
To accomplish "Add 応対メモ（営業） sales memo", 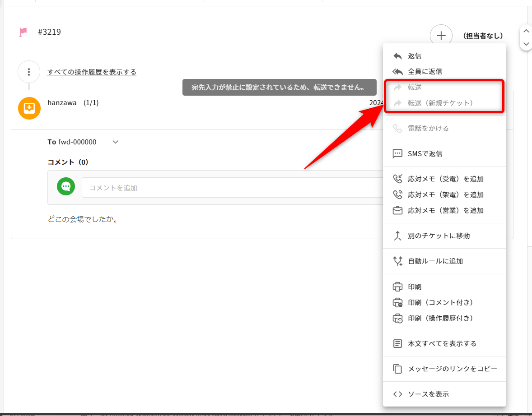I will click(445, 211).
